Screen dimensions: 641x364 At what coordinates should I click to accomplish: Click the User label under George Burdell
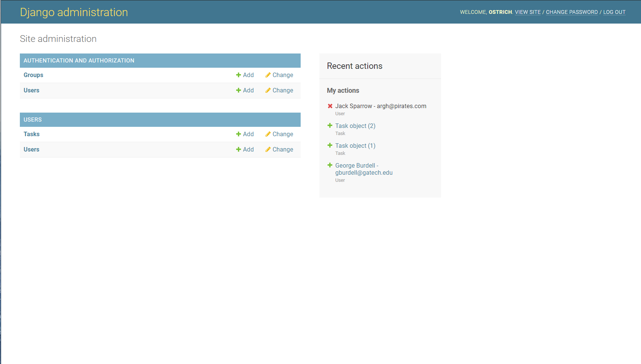tap(340, 180)
